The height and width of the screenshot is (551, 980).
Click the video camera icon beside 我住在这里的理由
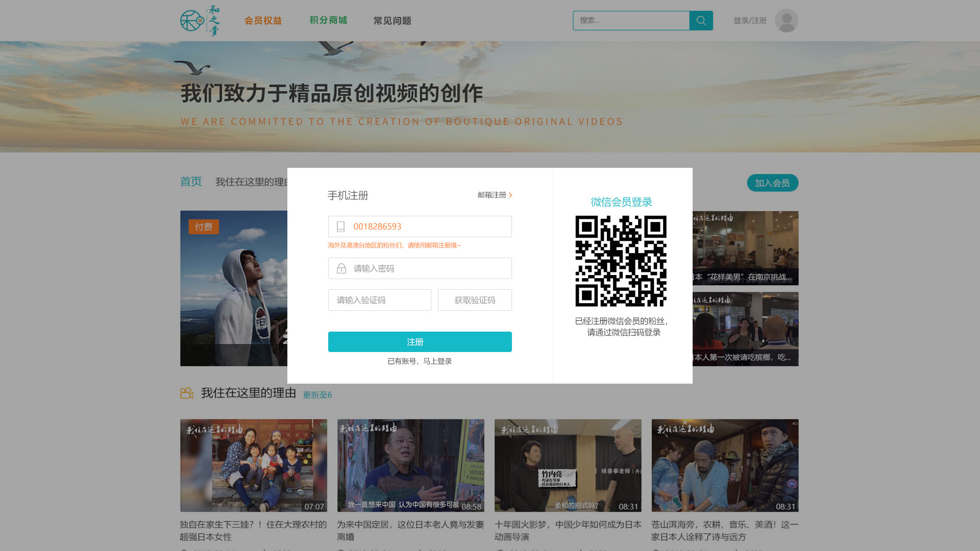click(x=187, y=393)
